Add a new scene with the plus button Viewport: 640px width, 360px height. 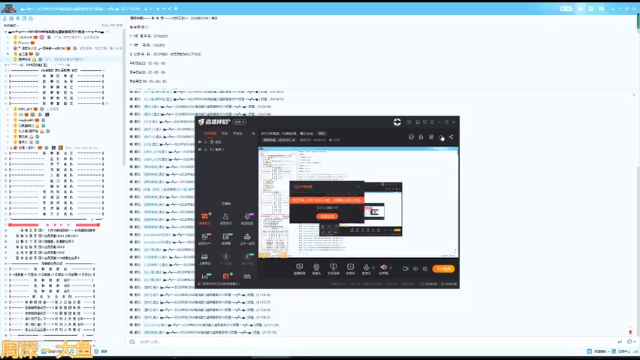pyautogui.click(x=253, y=133)
